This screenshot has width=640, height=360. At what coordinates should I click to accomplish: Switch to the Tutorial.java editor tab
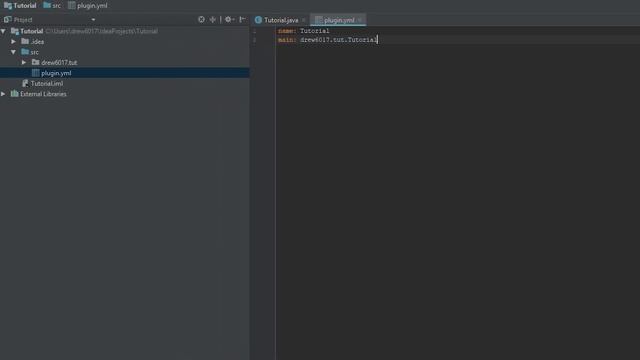point(280,20)
